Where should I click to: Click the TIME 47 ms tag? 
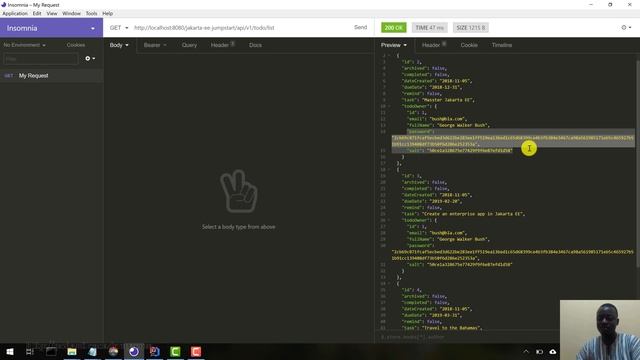pos(429,28)
